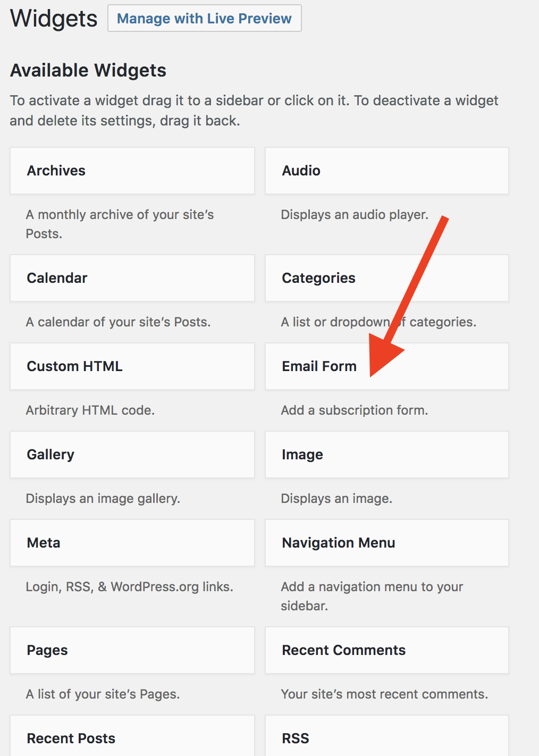Click the Manage with Live Preview button
Image resolution: width=539 pixels, height=756 pixels.
pos(204,18)
